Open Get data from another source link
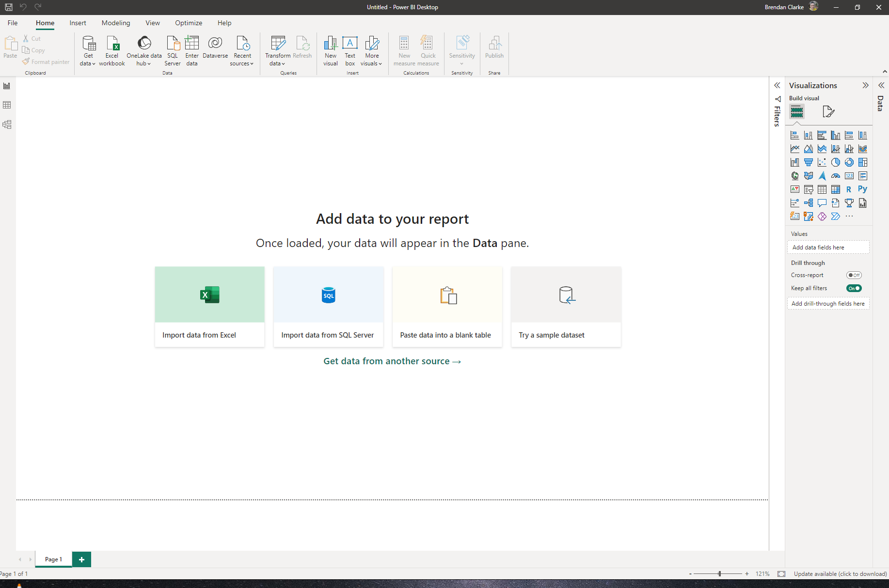The image size is (889, 588). coord(392,361)
